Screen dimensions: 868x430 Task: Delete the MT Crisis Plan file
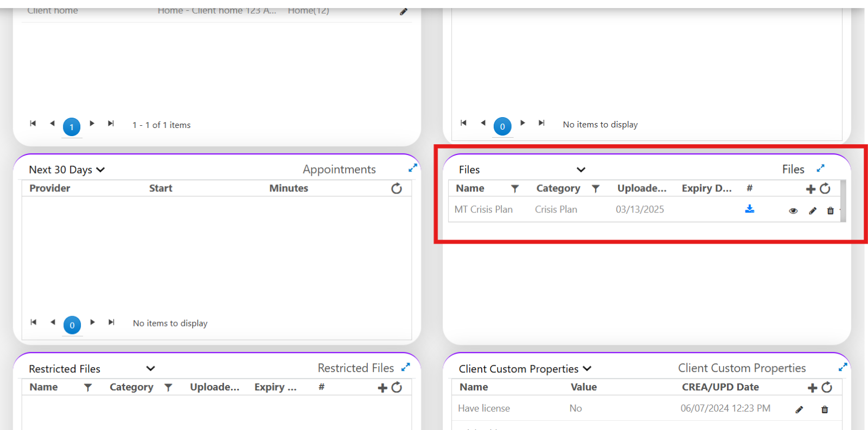point(831,211)
